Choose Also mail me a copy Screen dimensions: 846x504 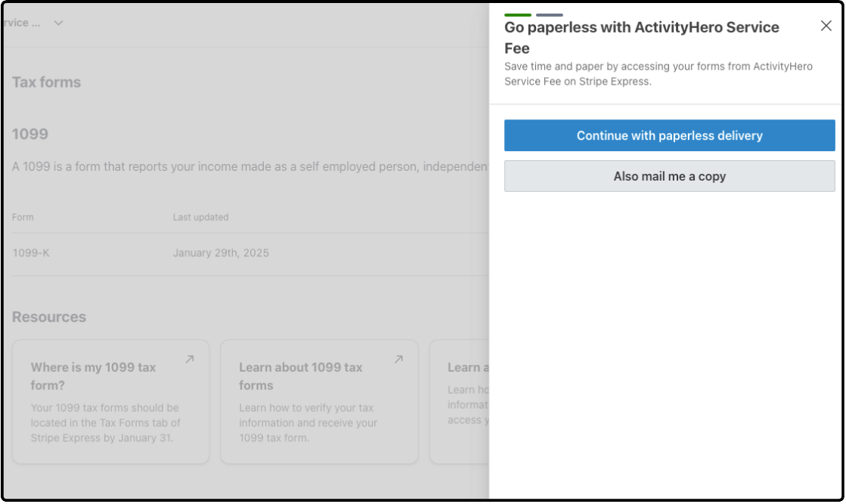tap(669, 176)
